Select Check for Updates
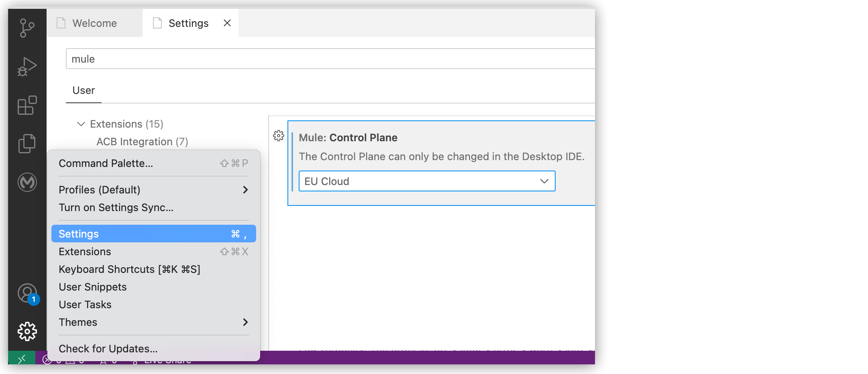Viewport: 868px width, 374px height. 108,349
